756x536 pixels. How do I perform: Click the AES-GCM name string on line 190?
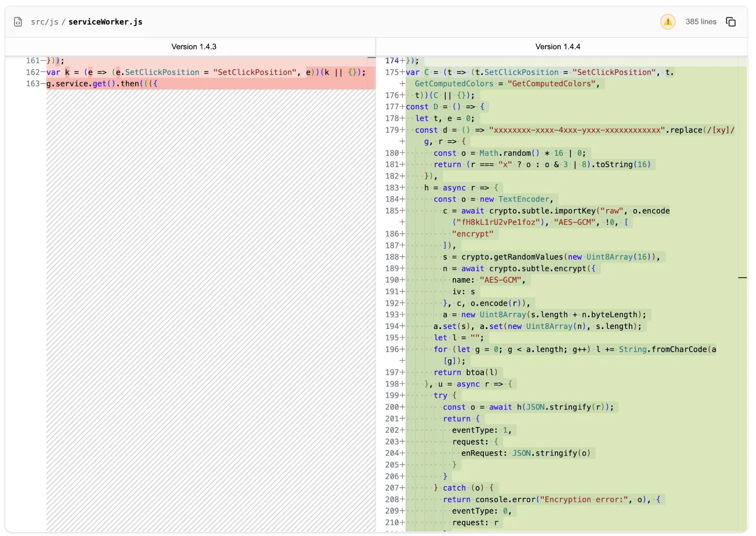500,280
